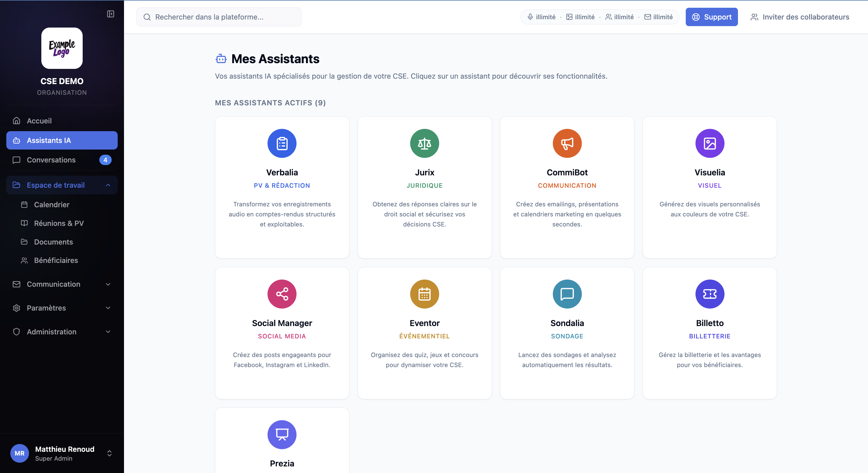Click the COMMUNICATION label under CommiBot

(x=567, y=185)
